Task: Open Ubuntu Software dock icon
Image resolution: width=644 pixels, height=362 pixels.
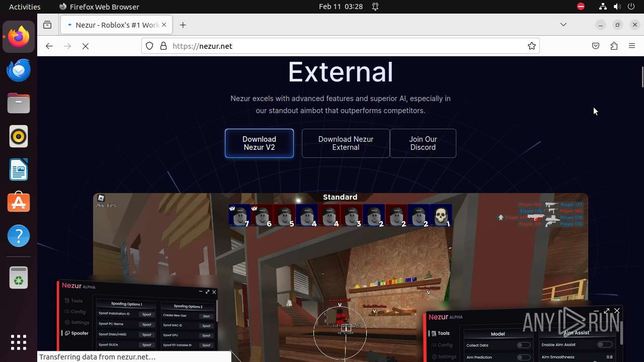Action: click(19, 203)
